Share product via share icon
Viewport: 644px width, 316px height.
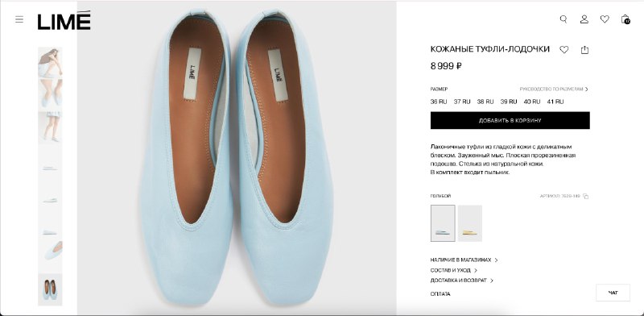[x=584, y=50]
